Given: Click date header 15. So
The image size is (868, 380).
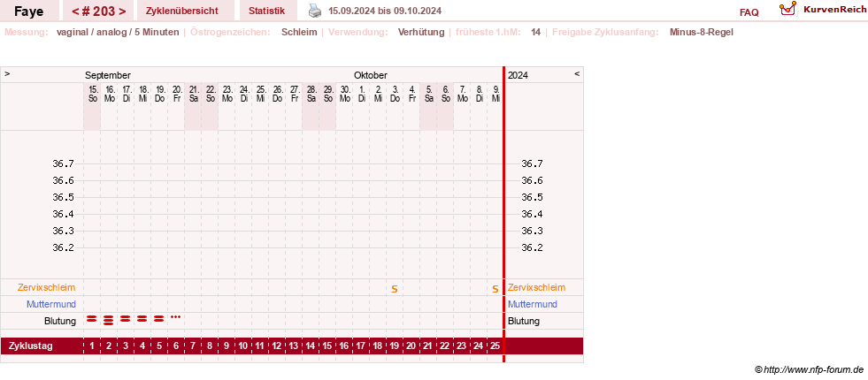Looking at the screenshot, I should (92, 94).
